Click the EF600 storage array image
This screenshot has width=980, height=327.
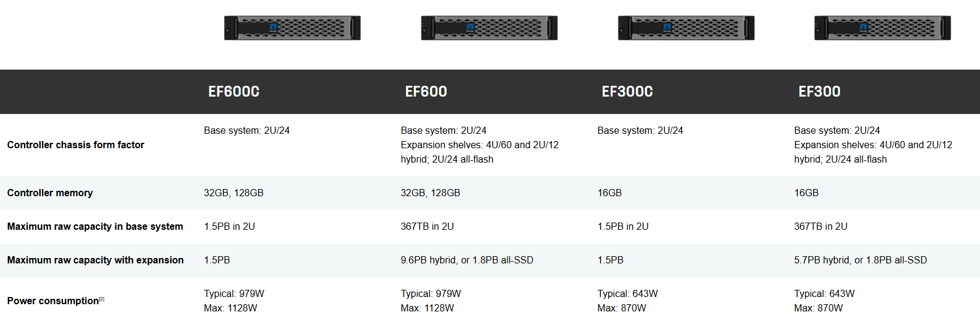pos(489,28)
